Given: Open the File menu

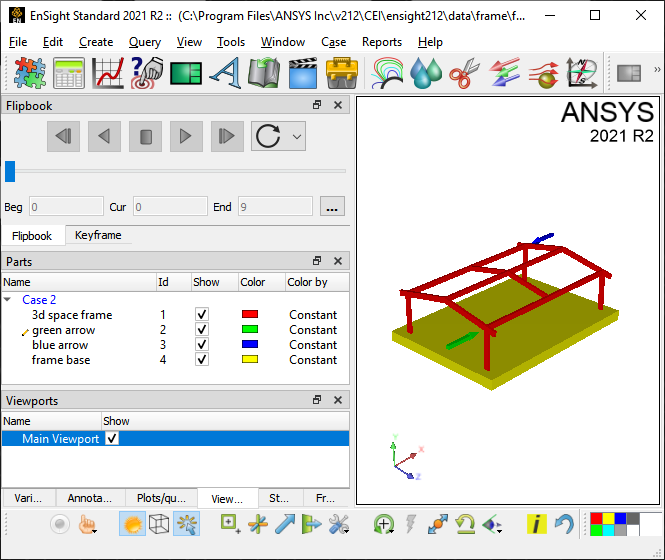Looking at the screenshot, I should coord(18,42).
